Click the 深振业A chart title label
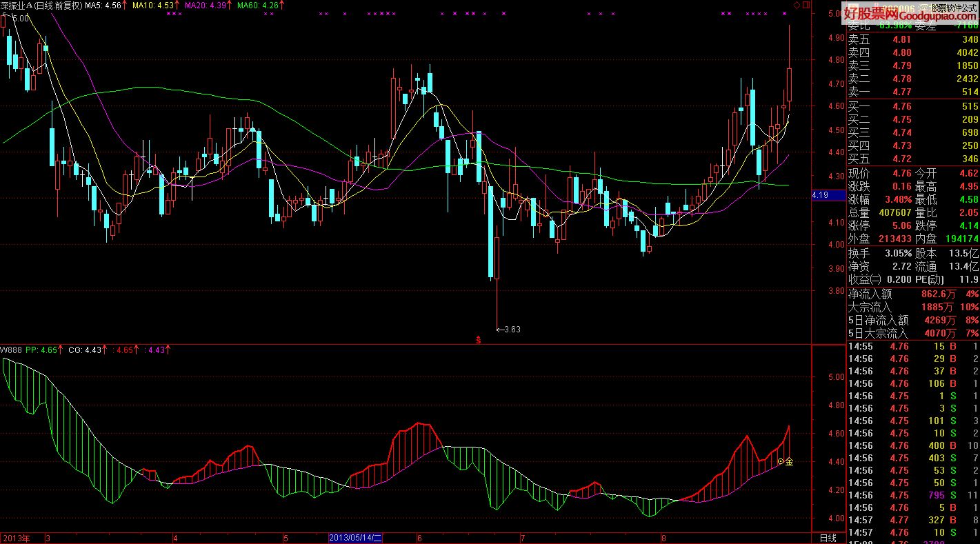The image size is (980, 544). (17, 5)
